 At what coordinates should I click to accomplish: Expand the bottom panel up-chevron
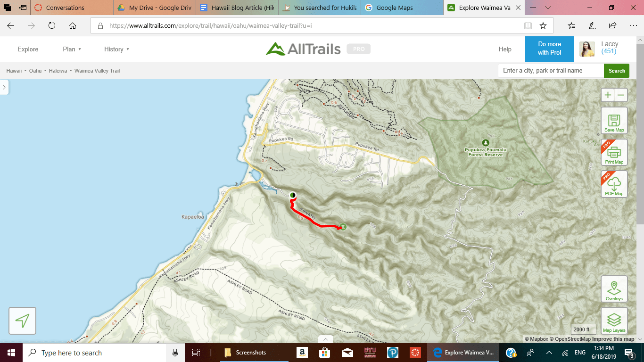(325, 339)
